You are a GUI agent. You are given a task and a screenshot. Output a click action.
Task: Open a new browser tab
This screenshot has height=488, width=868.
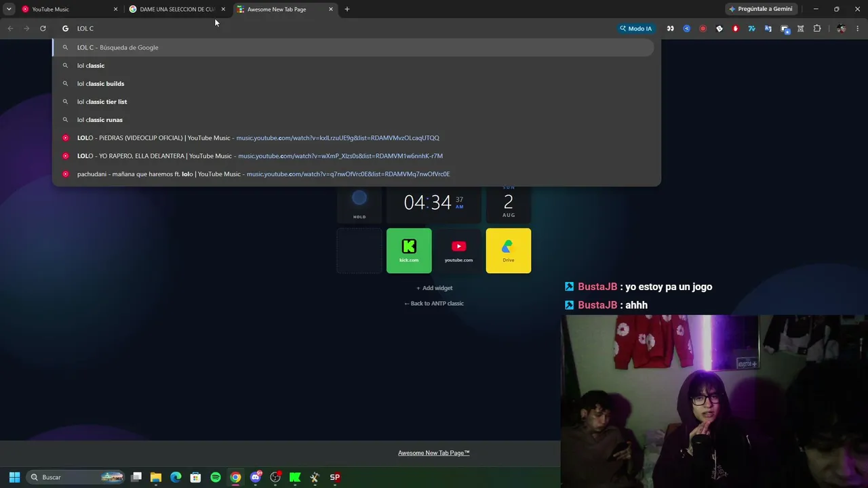click(x=347, y=9)
